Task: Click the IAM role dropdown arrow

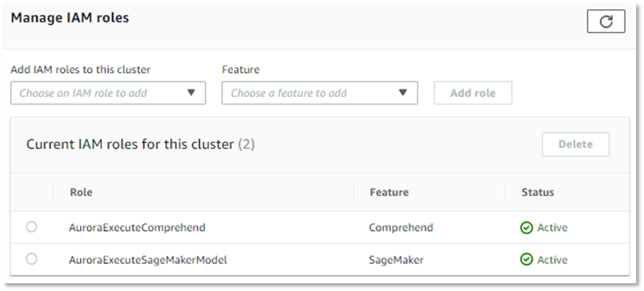Action: 191,93
